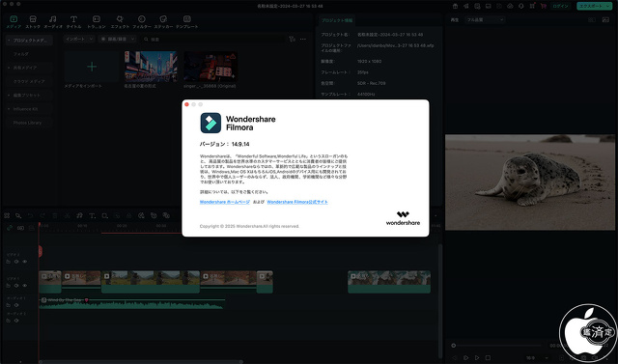Mute the オーディオ1 track
The width and height of the screenshot is (618, 364).
click(x=16, y=305)
